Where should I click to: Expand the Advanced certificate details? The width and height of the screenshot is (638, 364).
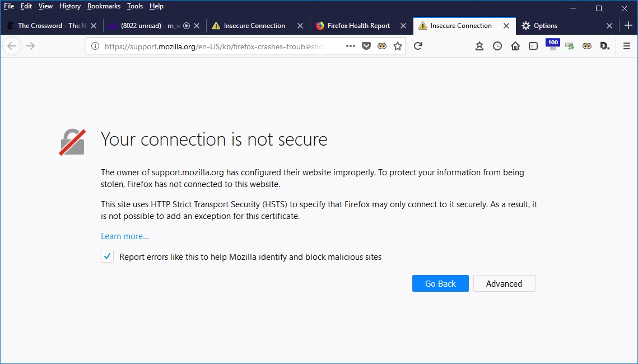click(x=504, y=283)
